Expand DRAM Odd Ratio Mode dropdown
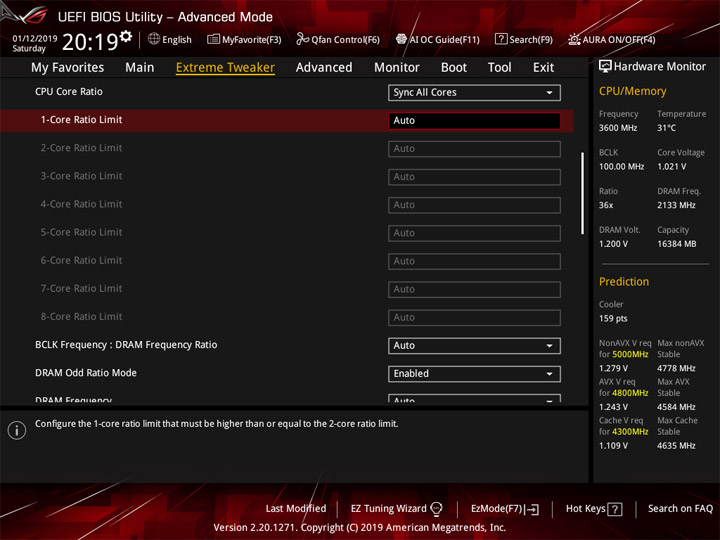The image size is (720, 540). (x=474, y=374)
